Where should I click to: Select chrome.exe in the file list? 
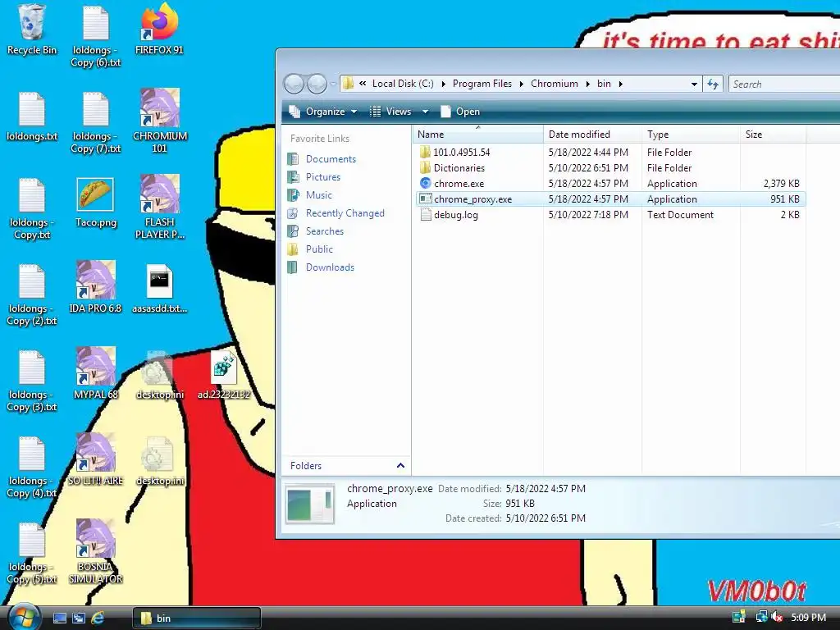[x=609, y=183]
